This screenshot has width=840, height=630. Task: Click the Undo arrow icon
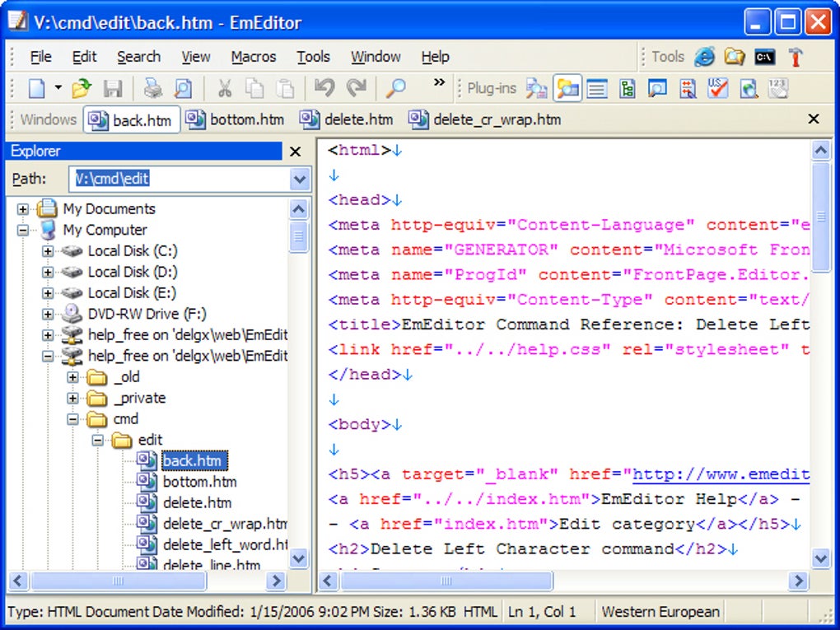tap(324, 87)
